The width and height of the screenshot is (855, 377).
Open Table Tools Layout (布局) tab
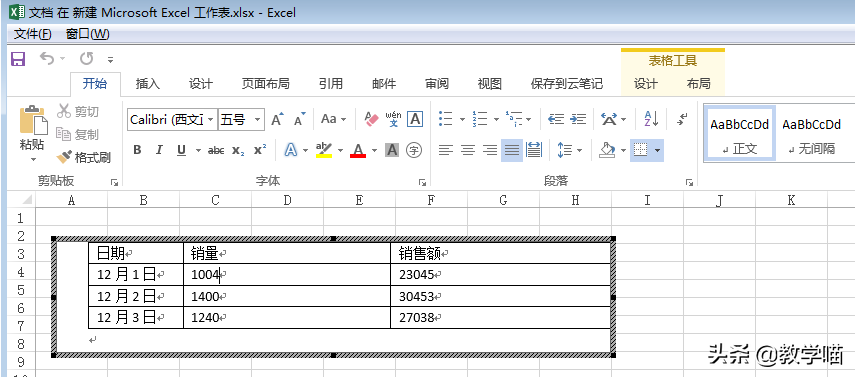point(699,84)
